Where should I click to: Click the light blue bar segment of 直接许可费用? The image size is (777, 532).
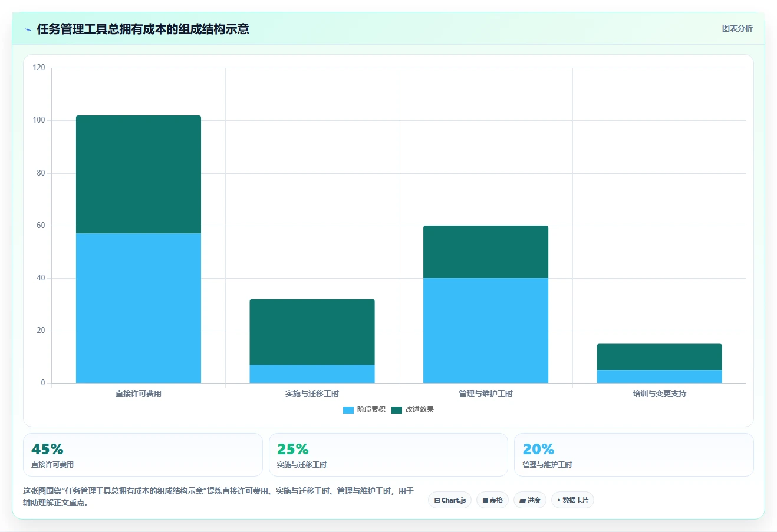(139, 308)
